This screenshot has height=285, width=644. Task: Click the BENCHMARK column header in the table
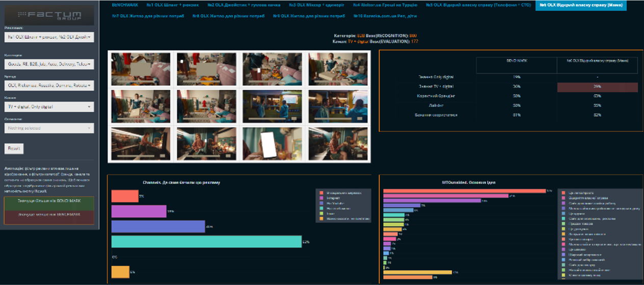(x=516, y=65)
